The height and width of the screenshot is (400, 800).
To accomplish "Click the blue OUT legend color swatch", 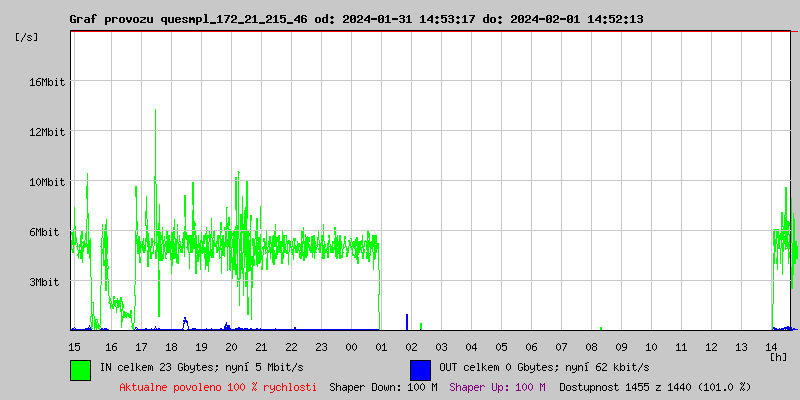I will tap(420, 369).
